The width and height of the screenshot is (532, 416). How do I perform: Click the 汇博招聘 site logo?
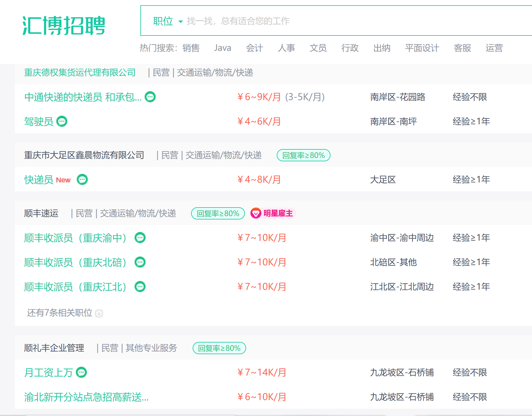[64, 26]
